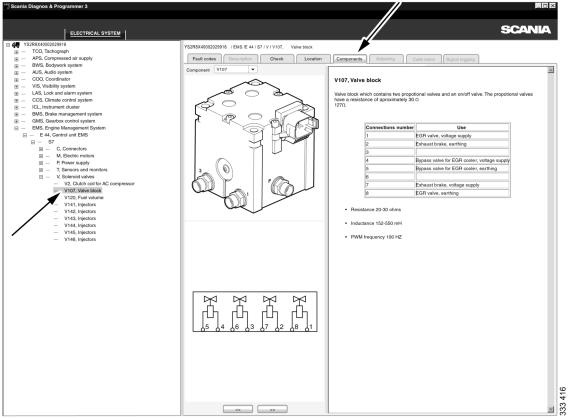Select V142, Injectors item
This screenshot has width=568, height=418.
point(80,212)
